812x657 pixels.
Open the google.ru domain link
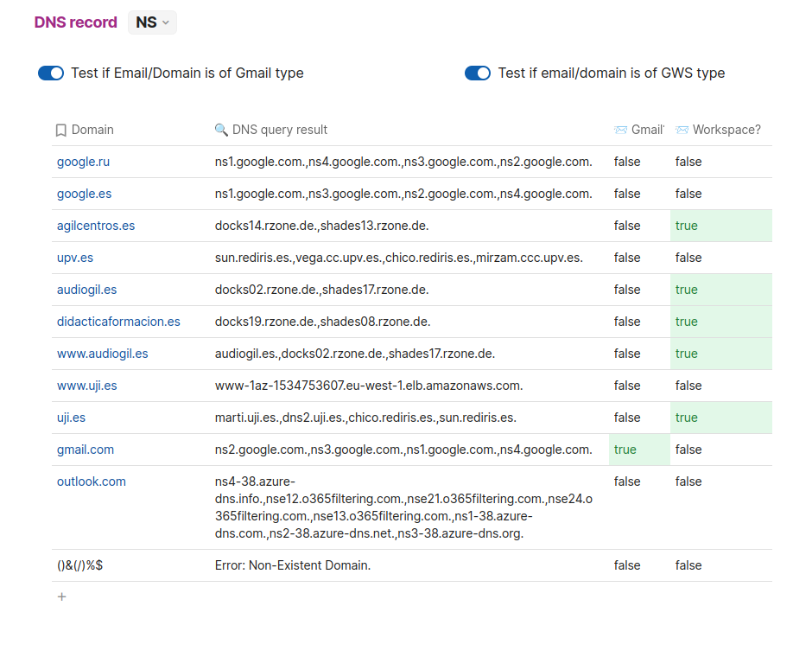(x=84, y=162)
